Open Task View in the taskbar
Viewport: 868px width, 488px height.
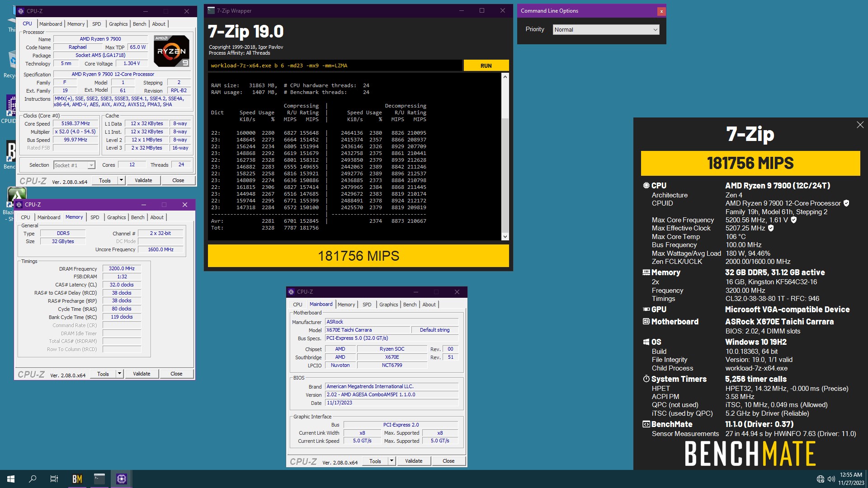(x=54, y=479)
